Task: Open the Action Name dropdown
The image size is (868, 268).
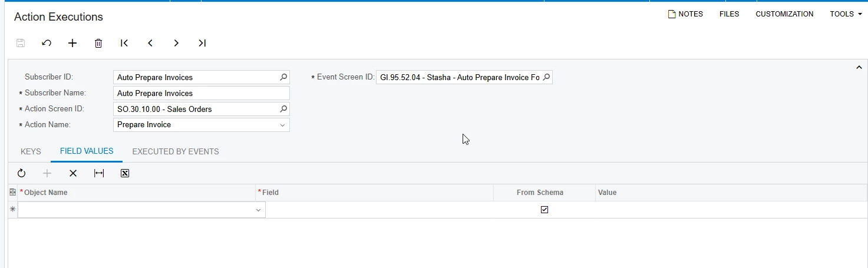Action: (282, 125)
